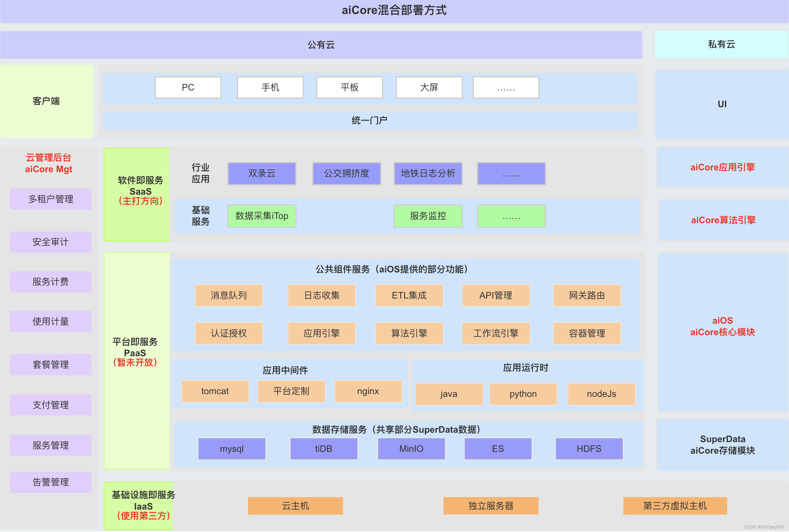Viewport: 789px width, 532px height.
Task: Click the 平板 client box
Action: [x=350, y=87]
